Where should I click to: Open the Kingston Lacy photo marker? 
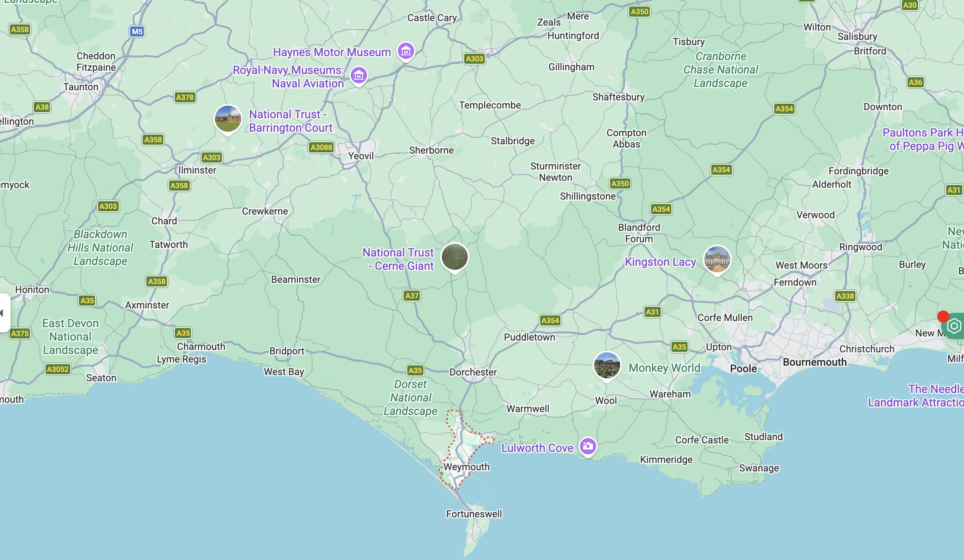(x=717, y=259)
